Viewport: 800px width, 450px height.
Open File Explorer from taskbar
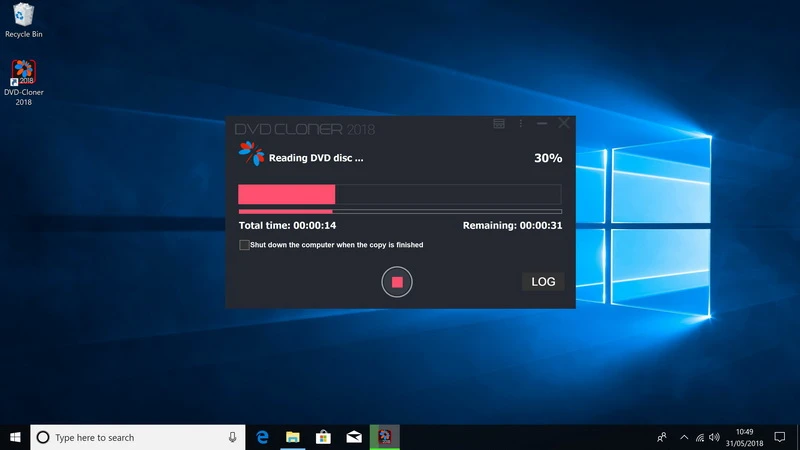point(293,437)
